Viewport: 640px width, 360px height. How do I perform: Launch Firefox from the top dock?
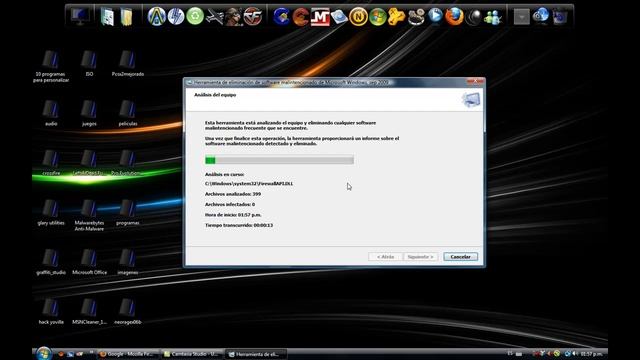(x=454, y=17)
